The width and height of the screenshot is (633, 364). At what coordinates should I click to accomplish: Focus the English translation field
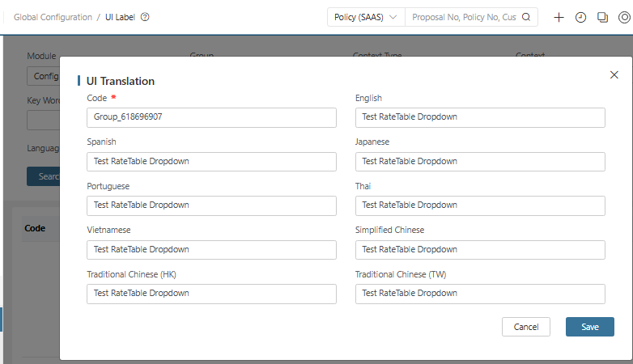480,117
